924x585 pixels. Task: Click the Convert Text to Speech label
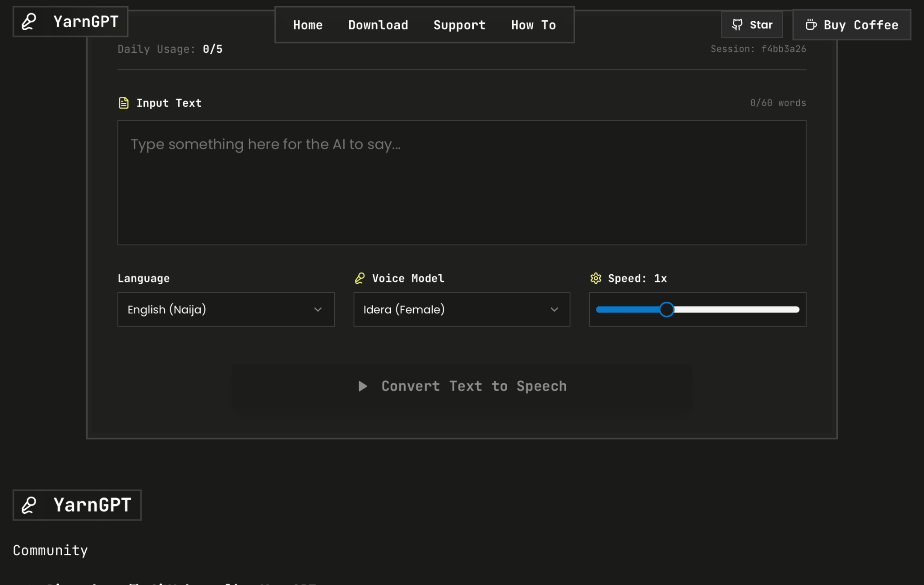(x=474, y=386)
